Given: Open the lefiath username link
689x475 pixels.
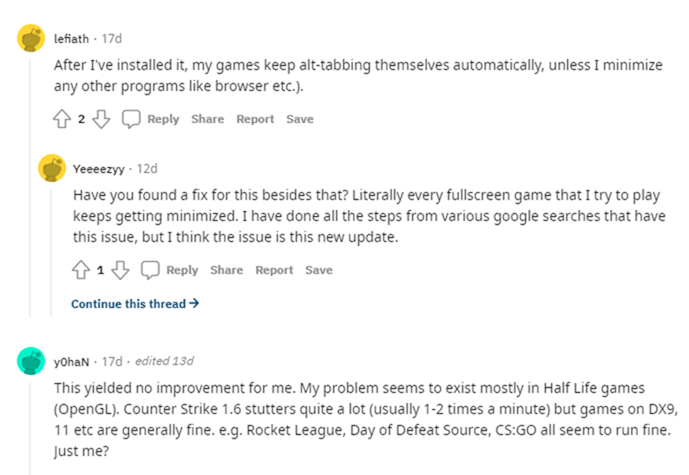Looking at the screenshot, I should coord(71,39).
